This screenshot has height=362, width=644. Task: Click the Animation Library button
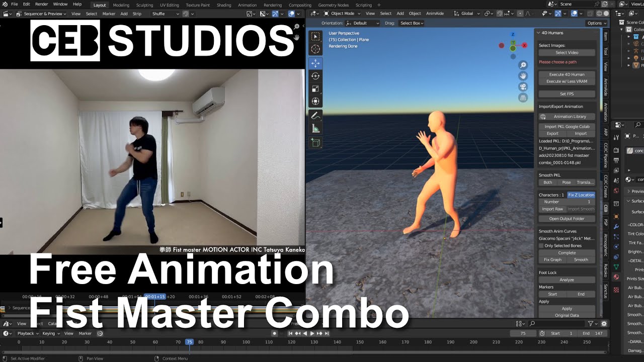click(570, 117)
